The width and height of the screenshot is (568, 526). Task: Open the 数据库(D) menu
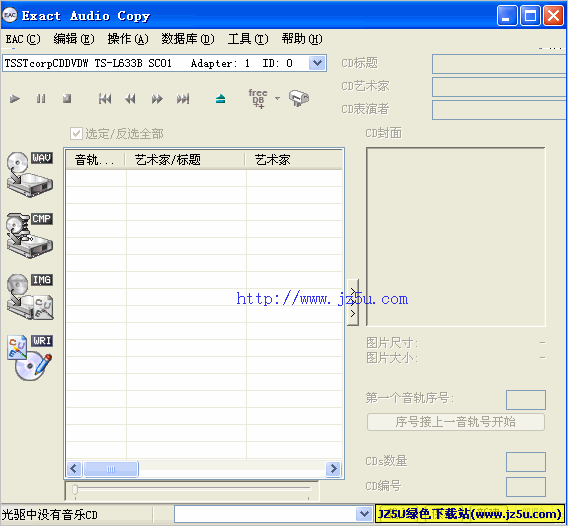pos(188,39)
